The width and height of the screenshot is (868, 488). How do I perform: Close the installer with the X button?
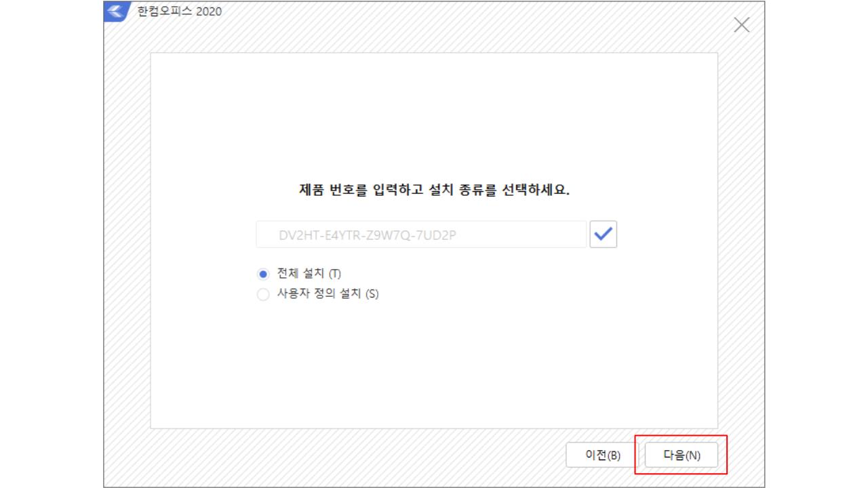742,25
